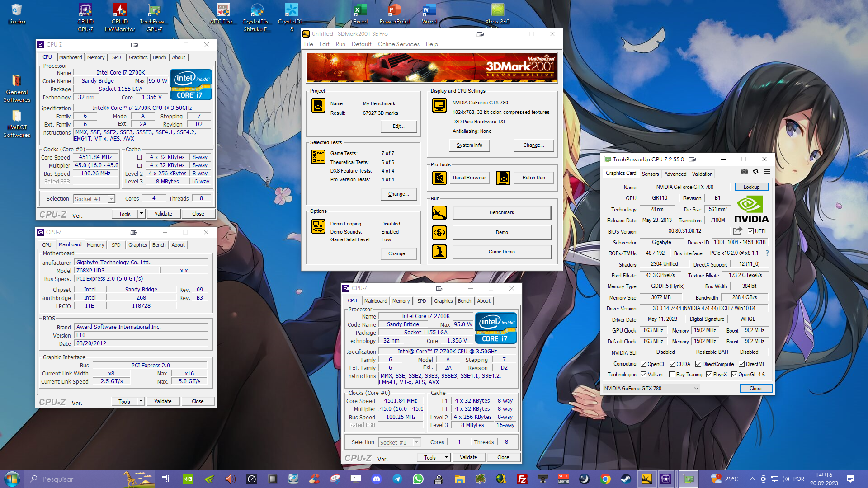Click Lookup button in GPU-Z
The height and width of the screenshot is (488, 868).
click(x=751, y=187)
